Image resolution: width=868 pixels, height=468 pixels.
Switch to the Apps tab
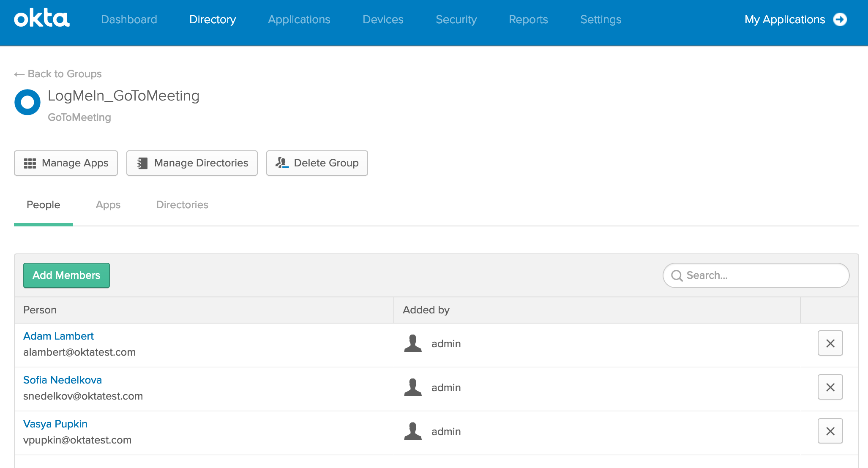coord(108,205)
